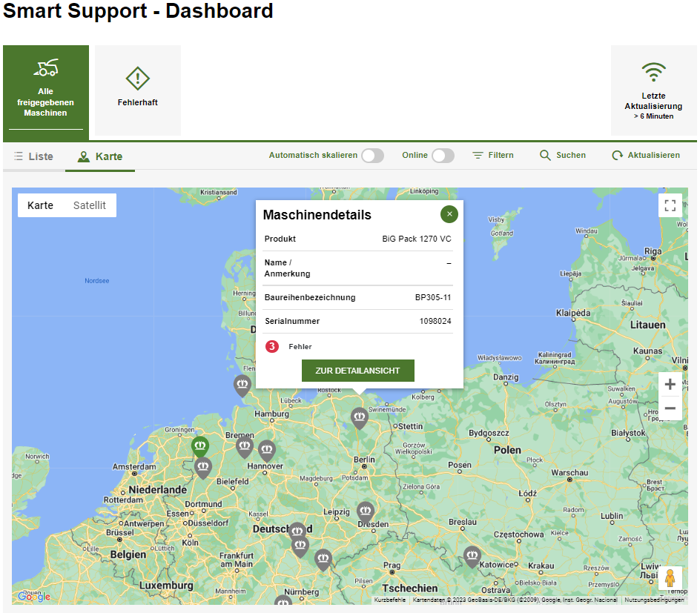Select the green machine marker near Groningen
Screen dimensions: 700x613
199,445
